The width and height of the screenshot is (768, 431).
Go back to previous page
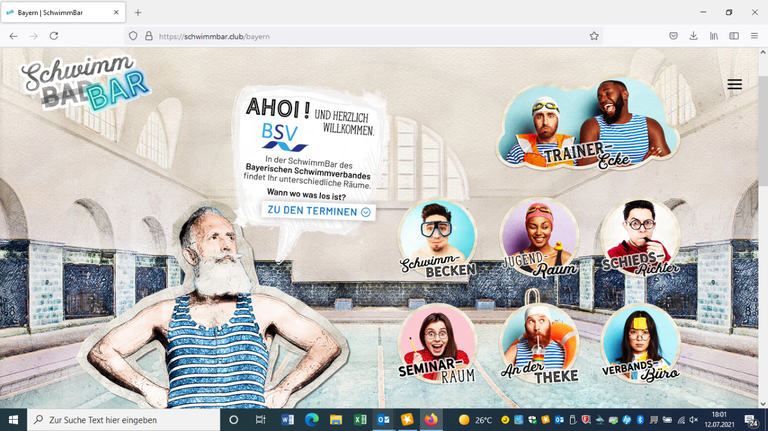pyautogui.click(x=13, y=36)
